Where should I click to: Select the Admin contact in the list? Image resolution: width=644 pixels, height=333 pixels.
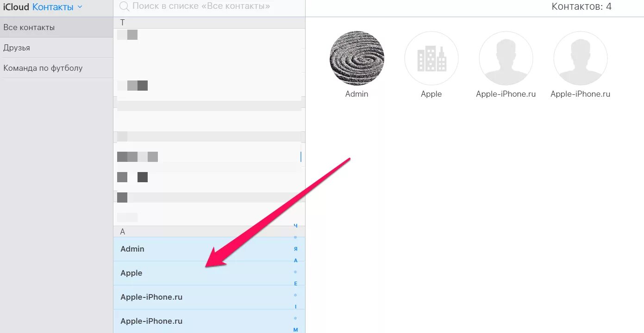(209, 249)
